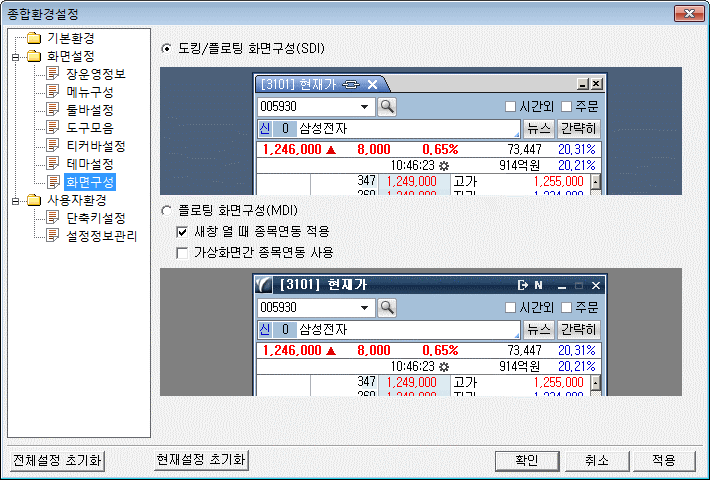Click magnifier search icon in MDI preview
This screenshot has width=710, height=480.
(x=387, y=307)
